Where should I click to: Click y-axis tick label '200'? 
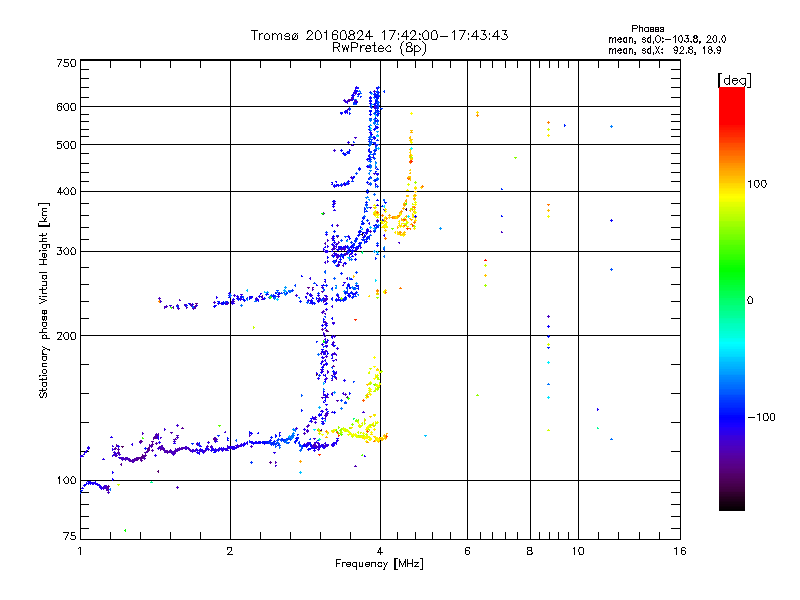click(x=66, y=336)
